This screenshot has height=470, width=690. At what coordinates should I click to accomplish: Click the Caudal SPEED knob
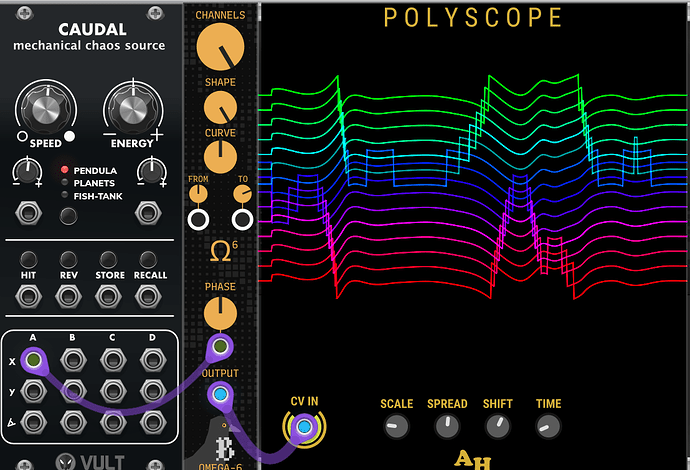46,109
